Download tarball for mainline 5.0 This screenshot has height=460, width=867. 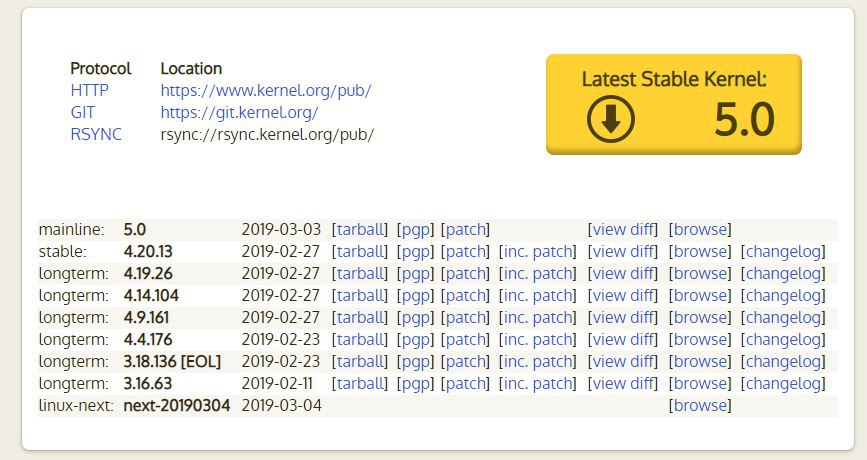click(360, 229)
